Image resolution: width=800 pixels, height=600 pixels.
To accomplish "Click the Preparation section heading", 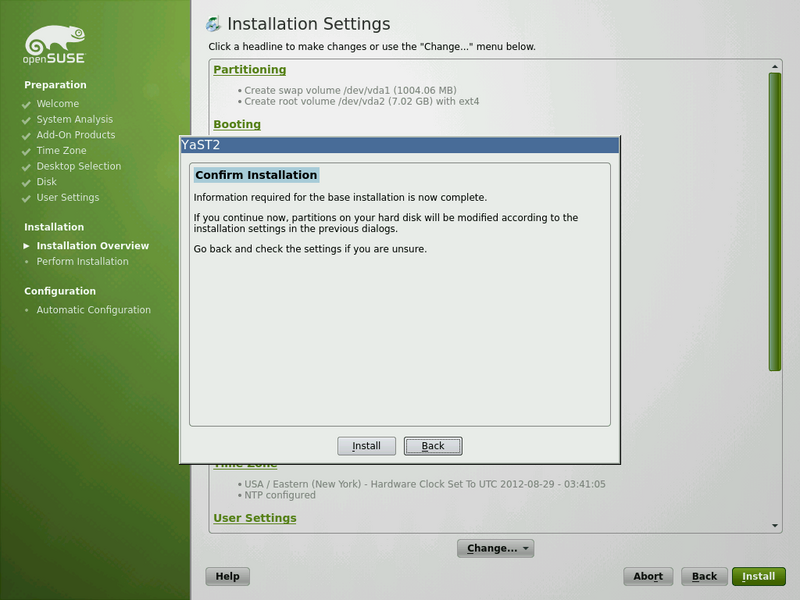I will (55, 85).
